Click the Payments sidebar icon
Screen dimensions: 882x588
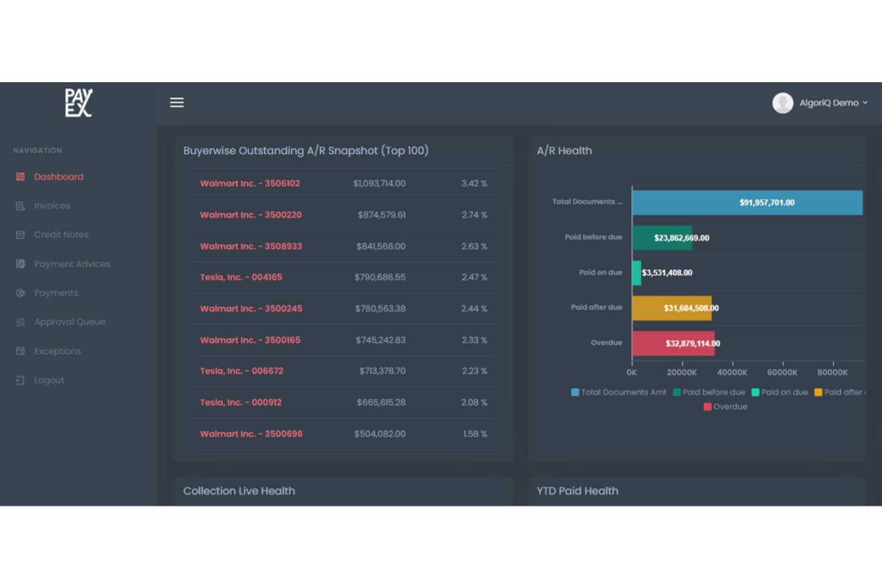click(x=20, y=293)
